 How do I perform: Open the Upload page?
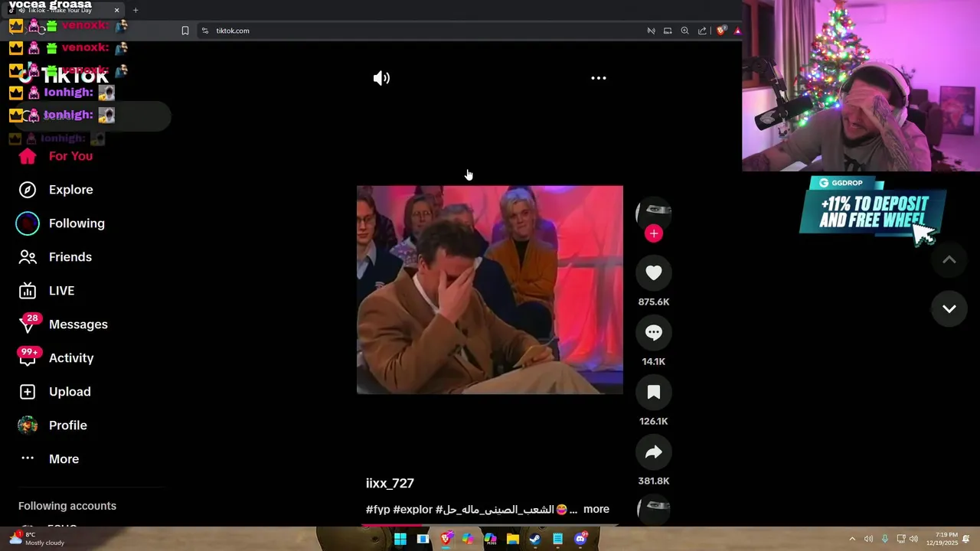pos(70,392)
